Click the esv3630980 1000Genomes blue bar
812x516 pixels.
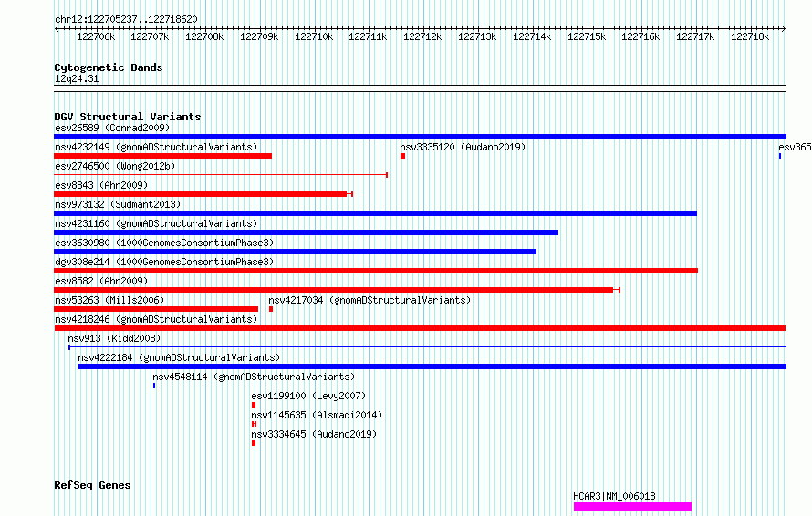tap(296, 252)
